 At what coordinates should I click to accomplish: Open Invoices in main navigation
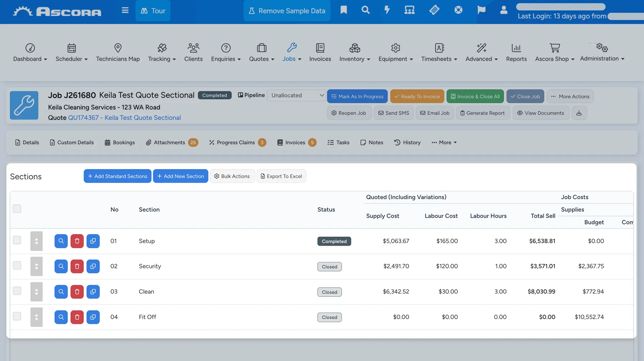click(x=320, y=52)
